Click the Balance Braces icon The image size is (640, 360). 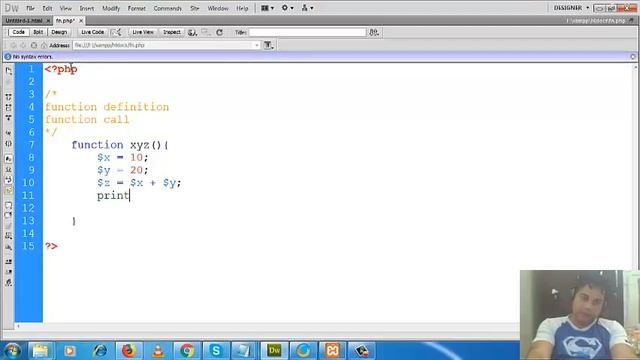9,144
